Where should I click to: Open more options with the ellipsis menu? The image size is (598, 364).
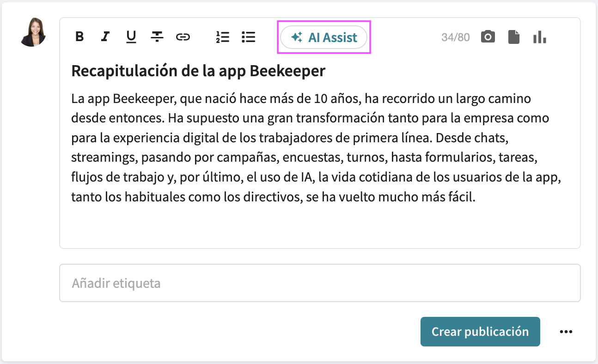tap(566, 331)
